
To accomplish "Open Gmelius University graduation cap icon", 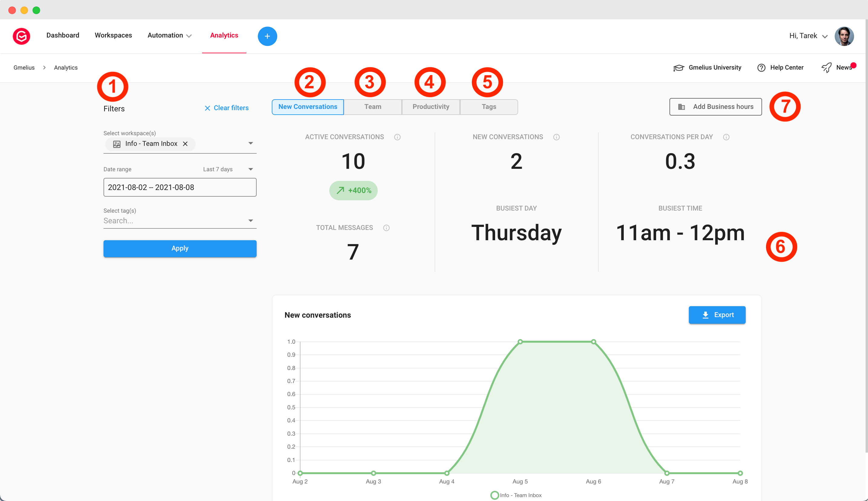I will pos(678,68).
